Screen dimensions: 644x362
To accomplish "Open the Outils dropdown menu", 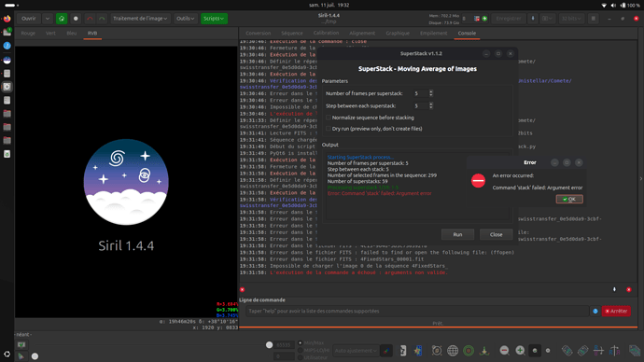I will 185,19.
